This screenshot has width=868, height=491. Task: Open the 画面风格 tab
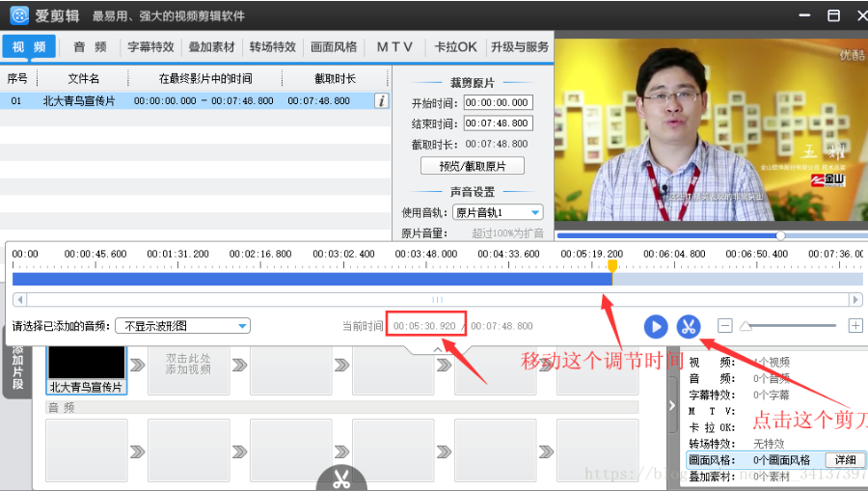click(x=334, y=47)
